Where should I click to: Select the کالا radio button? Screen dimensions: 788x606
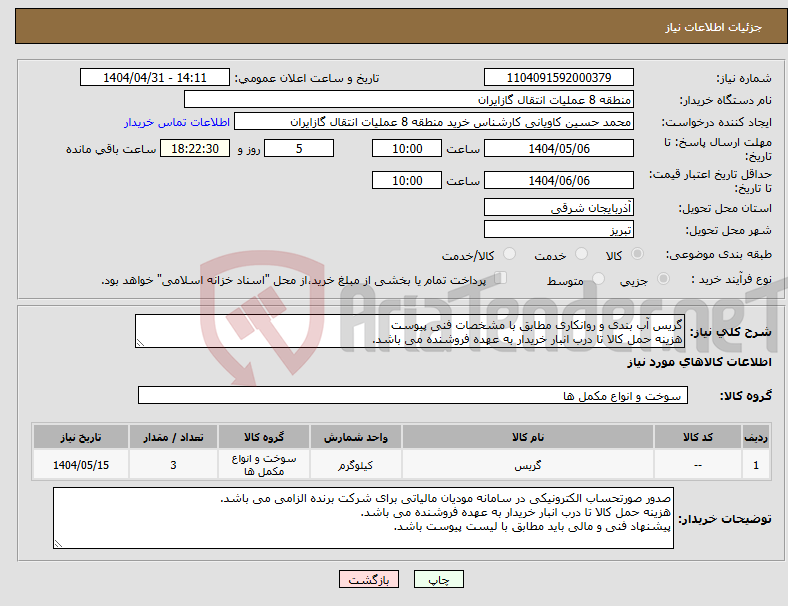[637, 254]
